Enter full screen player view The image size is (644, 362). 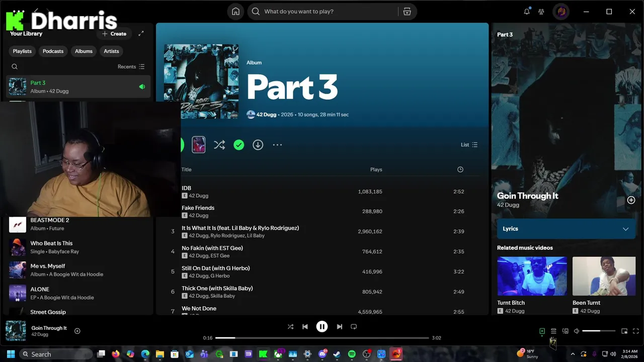(x=635, y=331)
